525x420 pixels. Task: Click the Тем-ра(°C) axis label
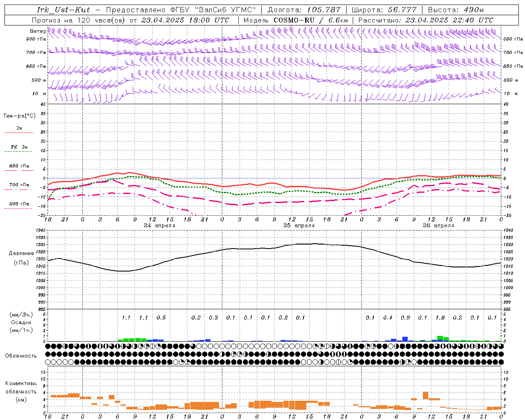(19, 116)
